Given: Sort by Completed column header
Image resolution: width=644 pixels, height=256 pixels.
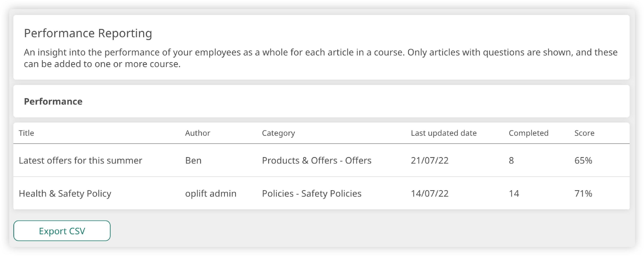Looking at the screenshot, I should click(529, 133).
